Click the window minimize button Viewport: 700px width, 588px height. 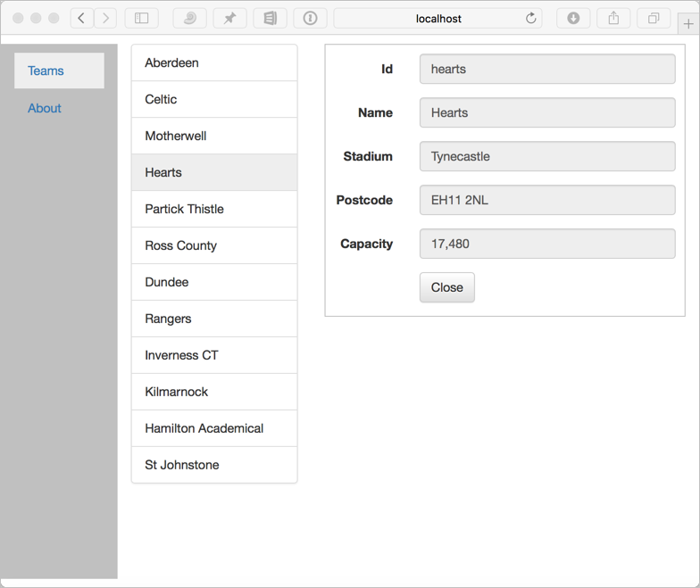tap(36, 18)
